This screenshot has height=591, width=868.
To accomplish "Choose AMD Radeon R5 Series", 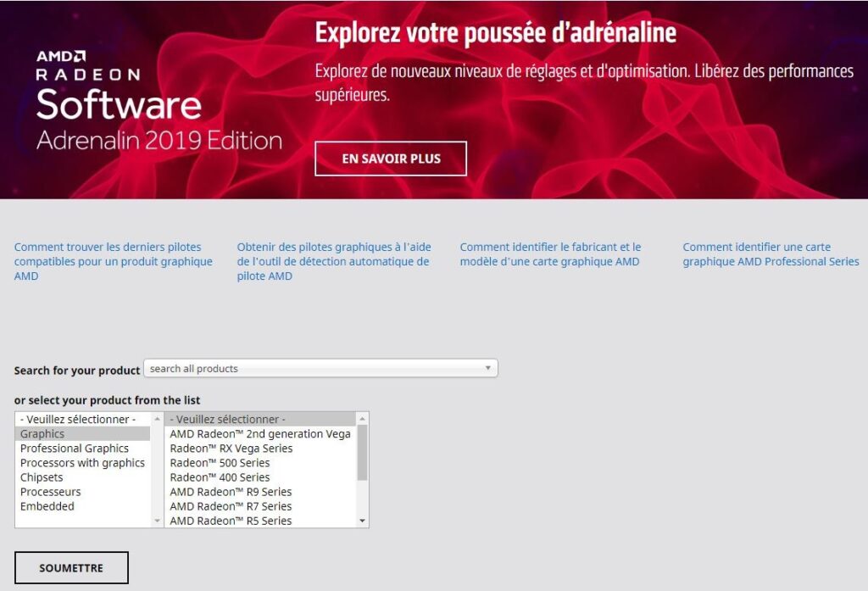I will coord(261,520).
